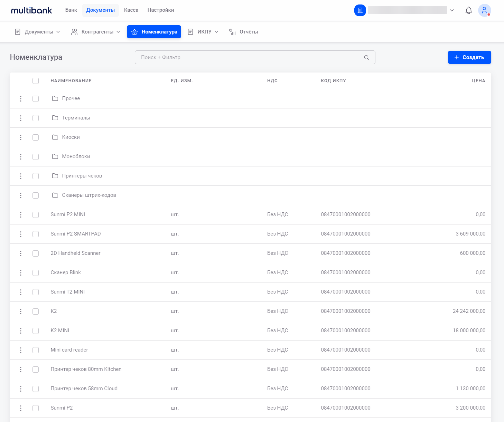504x422 pixels.
Task: Focus the Поиск + Фильтр search field
Action: tap(255, 57)
